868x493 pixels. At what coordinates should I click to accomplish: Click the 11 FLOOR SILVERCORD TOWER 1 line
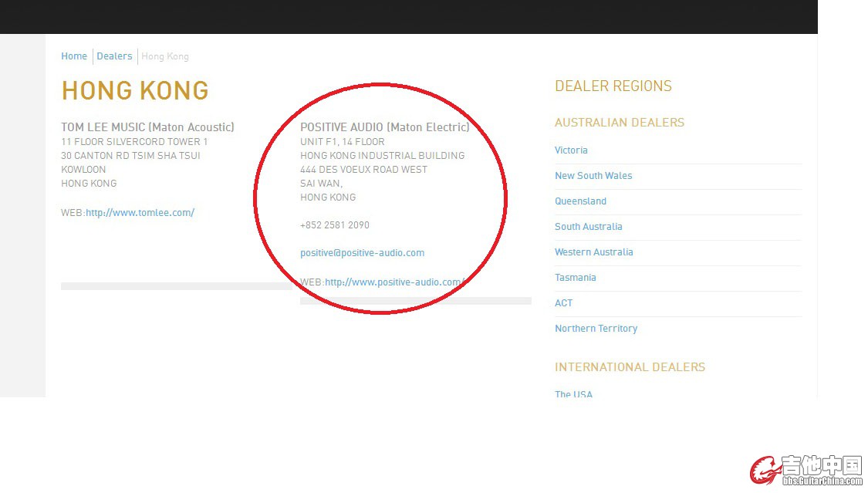134,142
